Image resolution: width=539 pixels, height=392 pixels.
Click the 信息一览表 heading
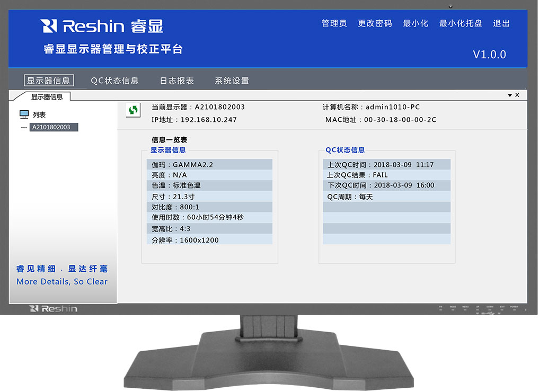(170, 139)
